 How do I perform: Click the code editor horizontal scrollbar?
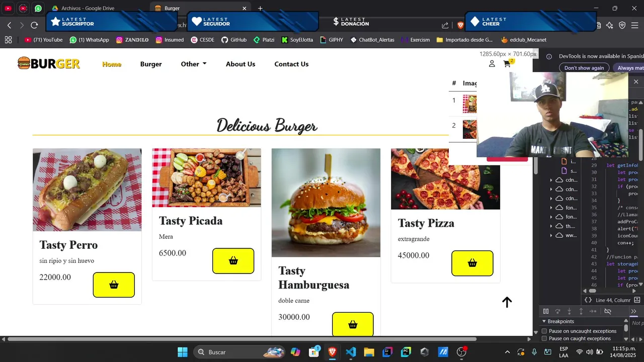pyautogui.click(x=593, y=291)
